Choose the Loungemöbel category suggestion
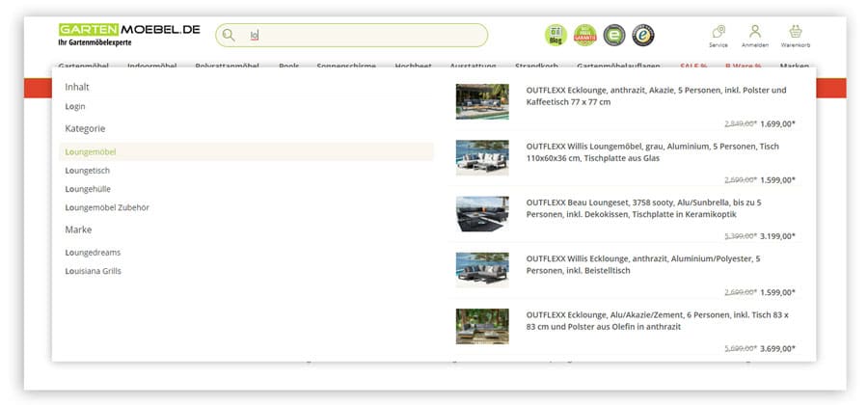This screenshot has height=405, width=868. click(246, 151)
